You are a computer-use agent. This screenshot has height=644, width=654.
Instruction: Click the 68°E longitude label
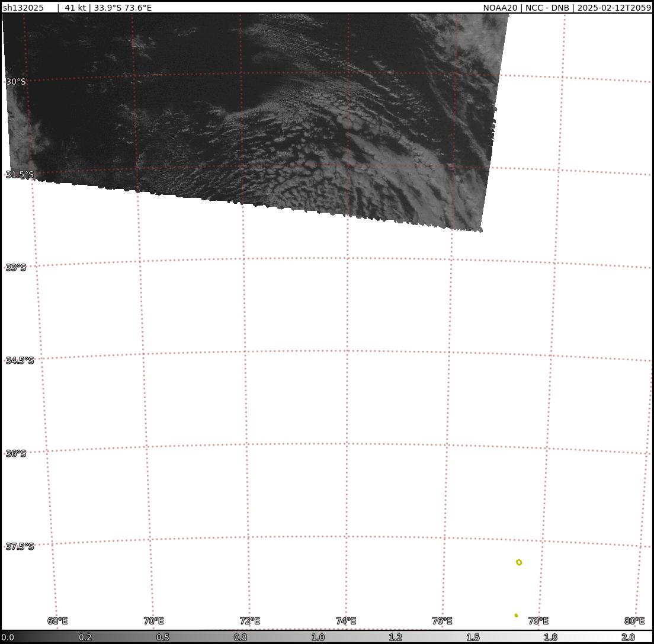coord(57,621)
